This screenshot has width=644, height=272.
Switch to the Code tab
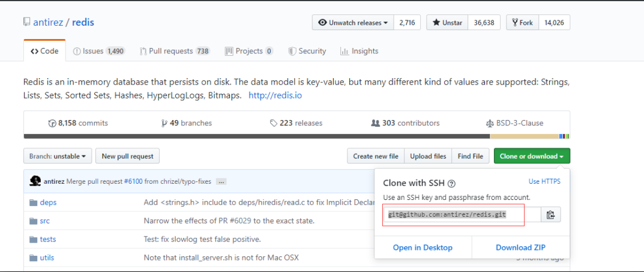pos(44,51)
